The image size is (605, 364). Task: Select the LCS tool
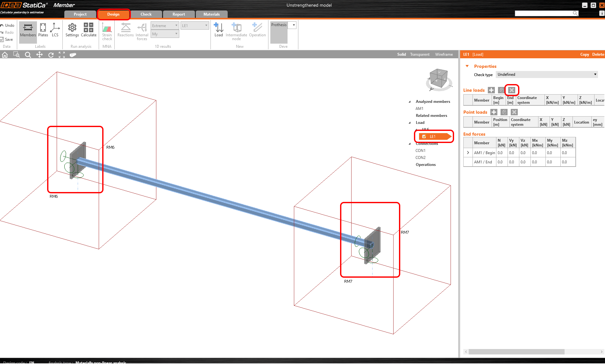coord(55,30)
